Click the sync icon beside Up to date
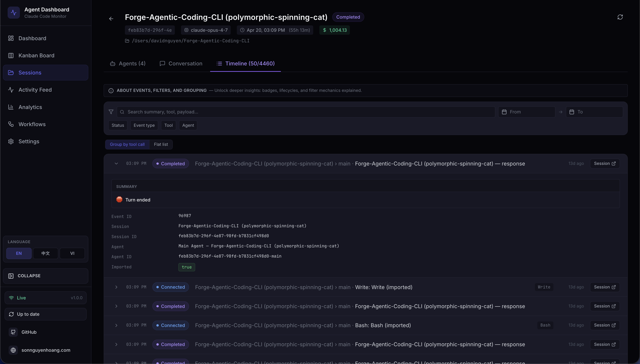Viewport: 640px width, 364px height. pos(11,314)
